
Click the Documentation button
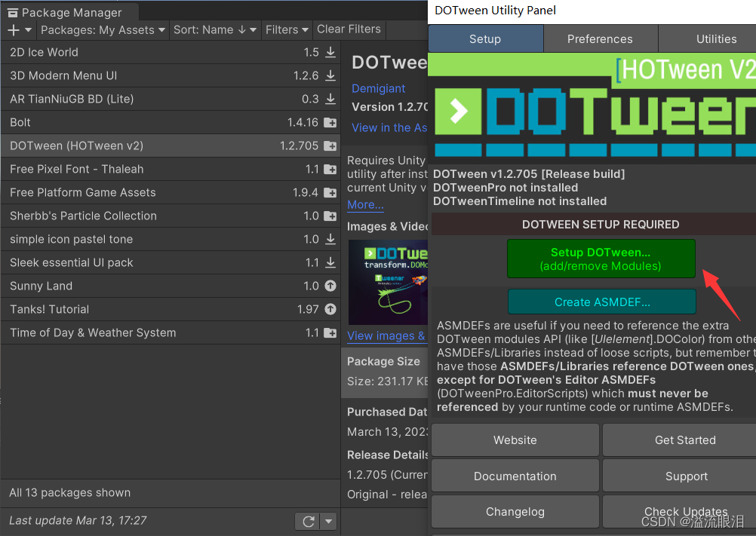[x=515, y=476]
